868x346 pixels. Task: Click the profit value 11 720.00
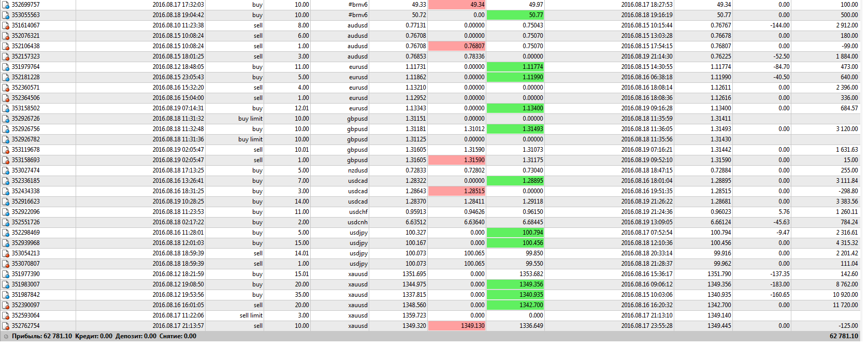845,305
